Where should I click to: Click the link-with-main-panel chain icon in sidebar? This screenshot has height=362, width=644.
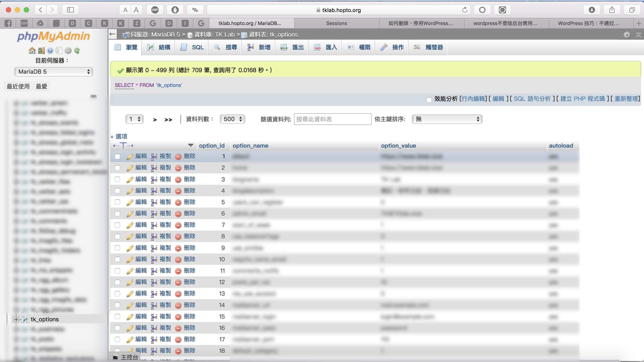click(94, 96)
